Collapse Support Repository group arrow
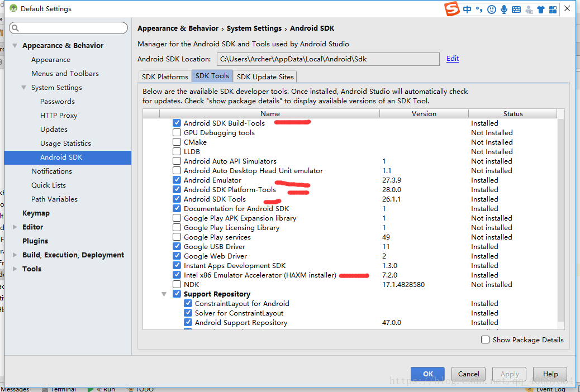Image resolution: width=580 pixels, height=392 pixels. [164, 294]
